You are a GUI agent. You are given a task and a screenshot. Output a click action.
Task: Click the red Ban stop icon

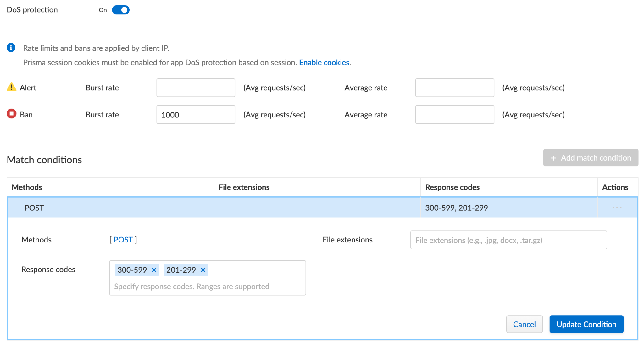click(11, 114)
